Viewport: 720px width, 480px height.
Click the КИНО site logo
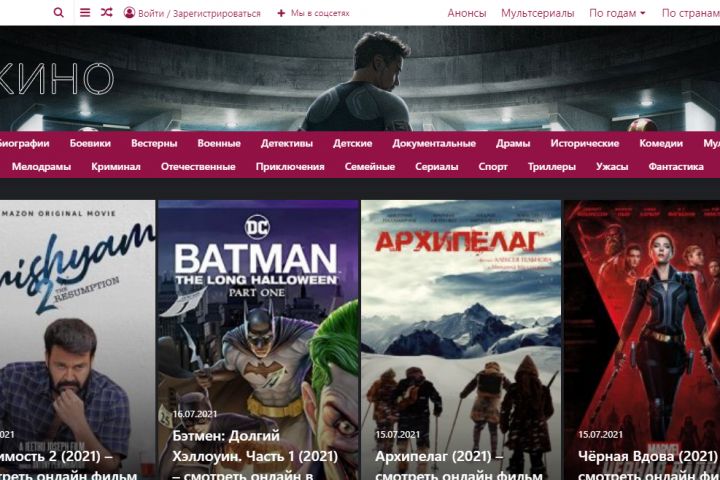[x=57, y=79]
